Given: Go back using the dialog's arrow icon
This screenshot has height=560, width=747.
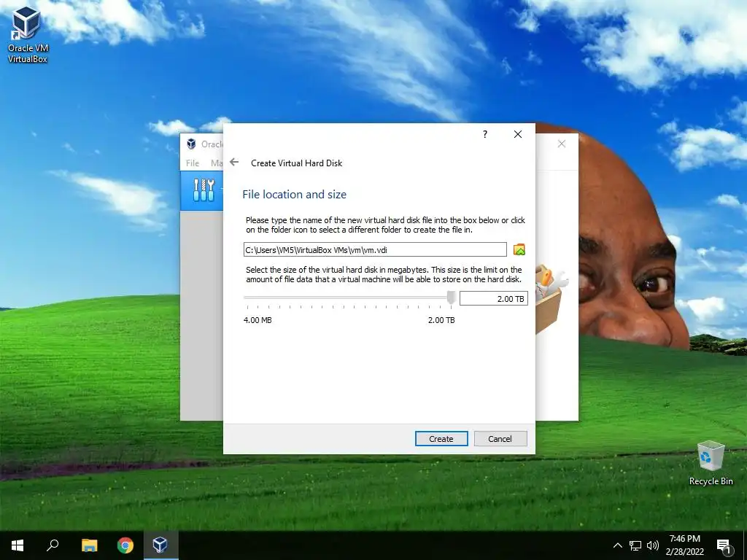Looking at the screenshot, I should click(234, 163).
